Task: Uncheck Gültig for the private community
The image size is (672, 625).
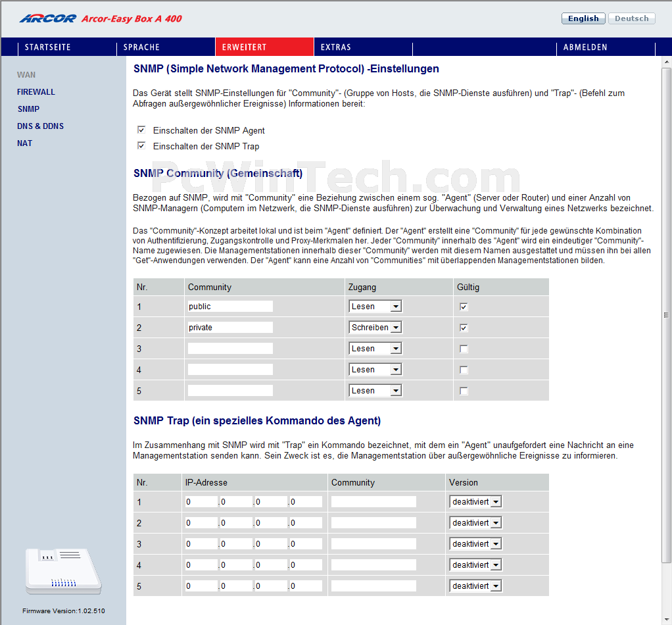Action: pyautogui.click(x=464, y=328)
